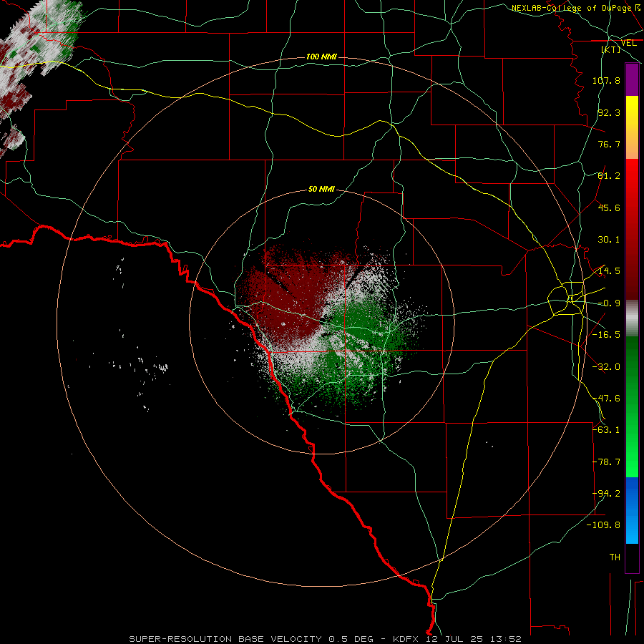644x644 pixels.
Task: Click the VEL legend title
Action: click(x=628, y=43)
